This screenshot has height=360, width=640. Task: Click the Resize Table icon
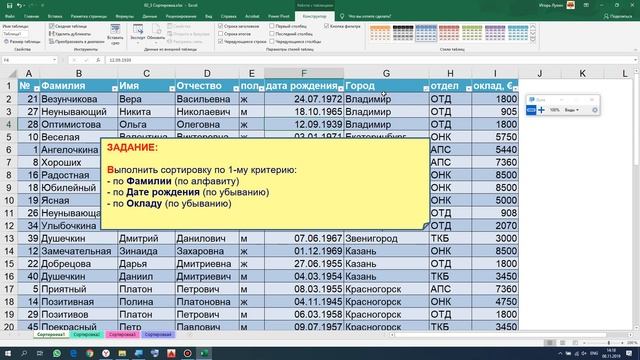click(6, 42)
